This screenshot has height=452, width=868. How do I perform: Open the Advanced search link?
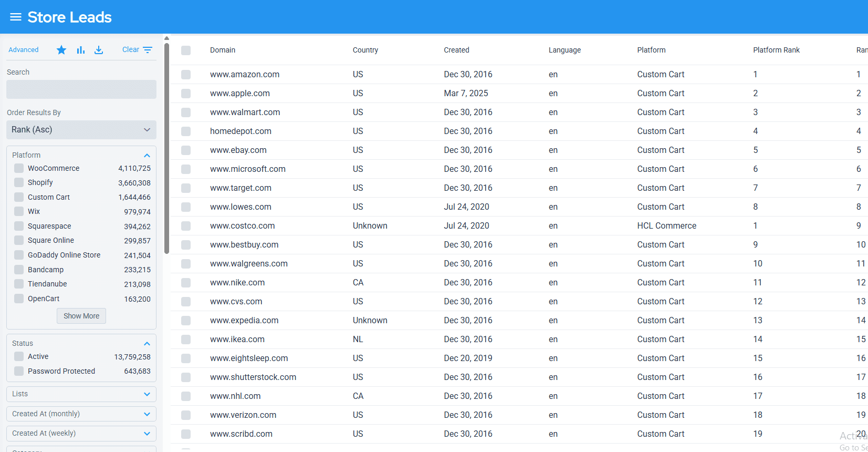click(24, 50)
